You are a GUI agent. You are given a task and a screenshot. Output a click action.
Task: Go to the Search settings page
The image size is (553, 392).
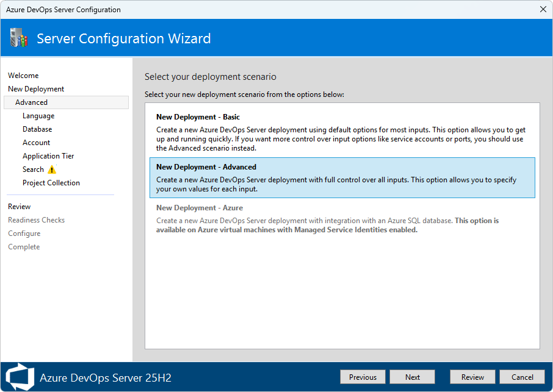[x=33, y=169]
